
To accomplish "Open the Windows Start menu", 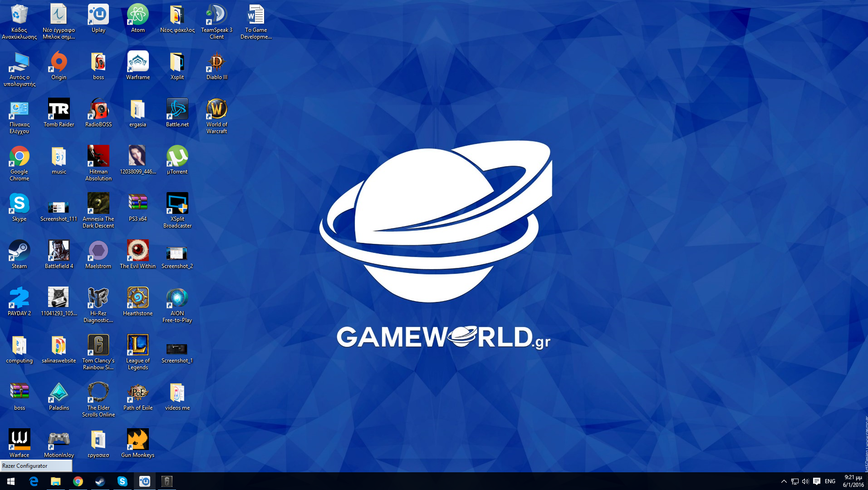I will 11,481.
